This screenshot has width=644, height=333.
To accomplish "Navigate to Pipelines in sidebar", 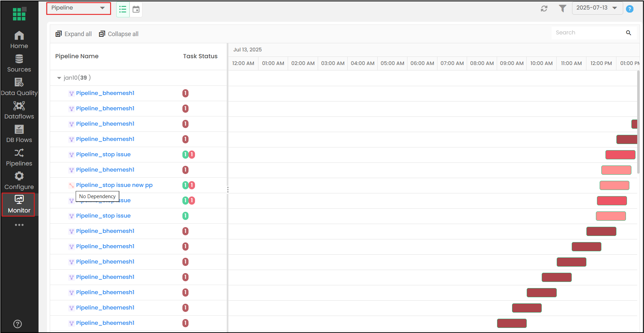I will pos(19,157).
